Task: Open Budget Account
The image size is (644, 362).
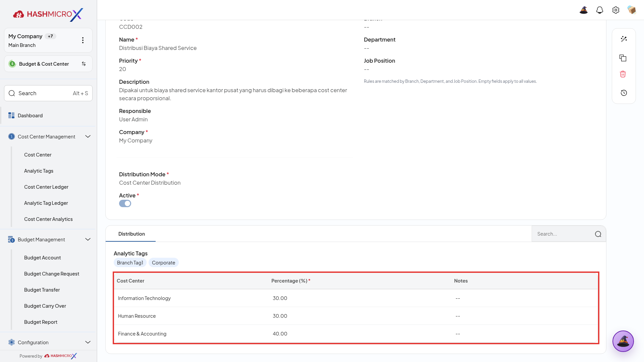Action: 43,258
